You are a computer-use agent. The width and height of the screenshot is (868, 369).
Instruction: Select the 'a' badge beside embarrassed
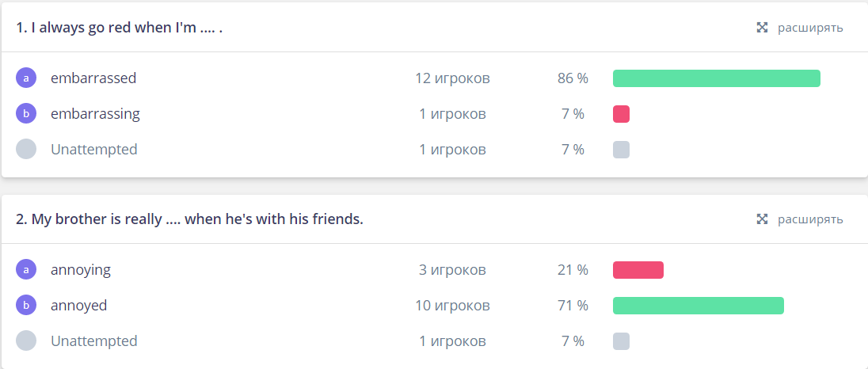click(x=26, y=78)
